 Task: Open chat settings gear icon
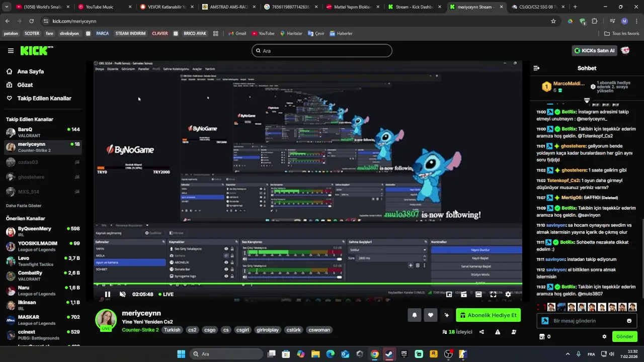(x=604, y=336)
